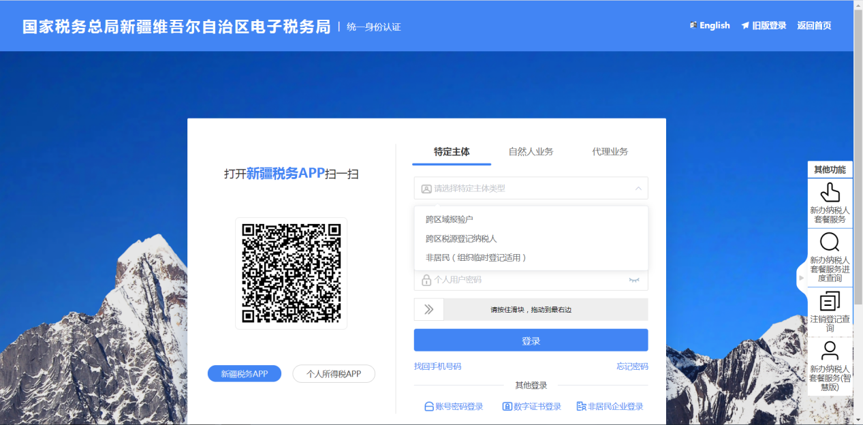Click the 其他功能 panel header
Viewport: 863px width, 425px height.
click(829, 170)
